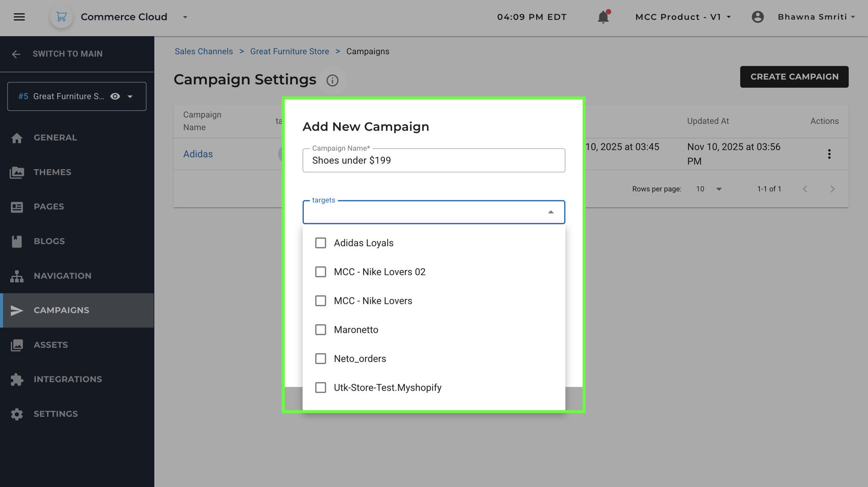
Task: Tick the Neto_orders checkbox
Action: pyautogui.click(x=321, y=359)
